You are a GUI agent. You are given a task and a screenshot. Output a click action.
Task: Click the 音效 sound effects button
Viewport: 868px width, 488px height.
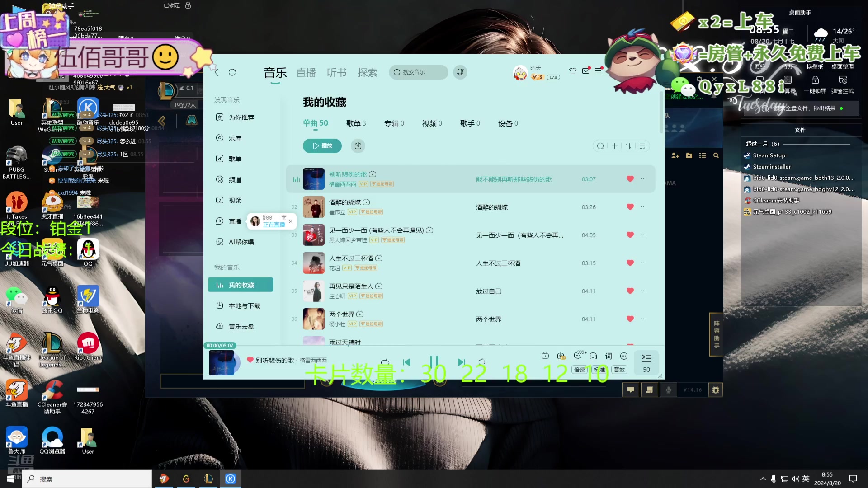[x=619, y=370]
